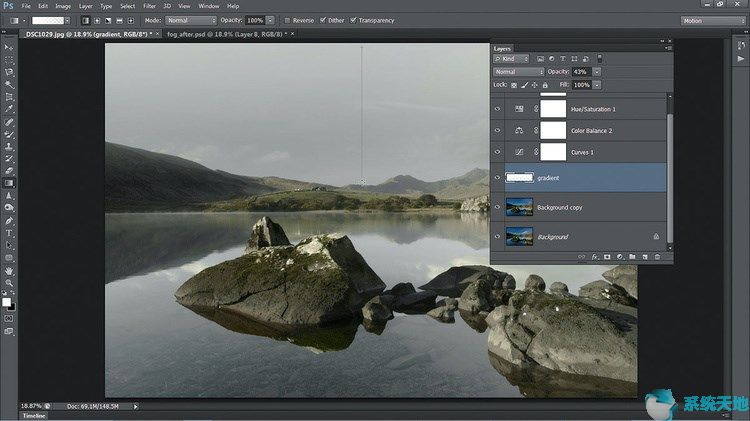Hide the Color Balance 2 layer
The image size is (750, 421).
(x=497, y=131)
